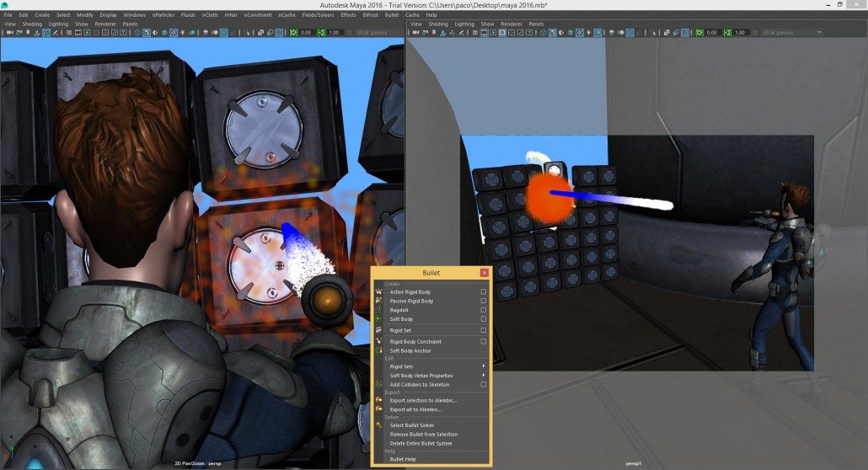Click the select camera icon in left viewport toolbar

pos(8,33)
